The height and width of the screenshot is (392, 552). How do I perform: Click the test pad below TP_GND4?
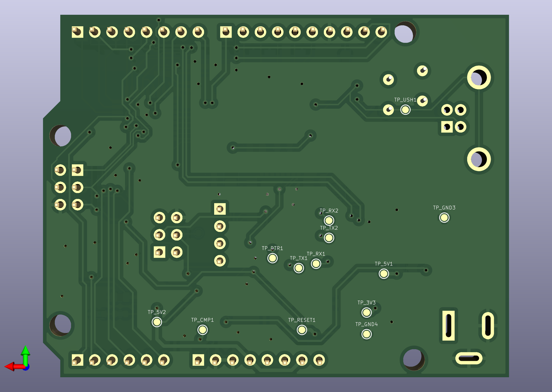(366, 334)
